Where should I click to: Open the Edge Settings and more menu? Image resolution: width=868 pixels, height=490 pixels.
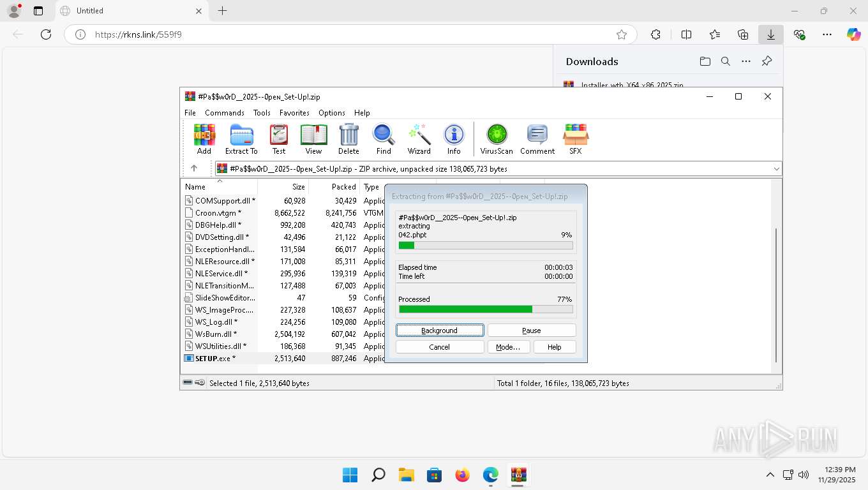(x=827, y=34)
